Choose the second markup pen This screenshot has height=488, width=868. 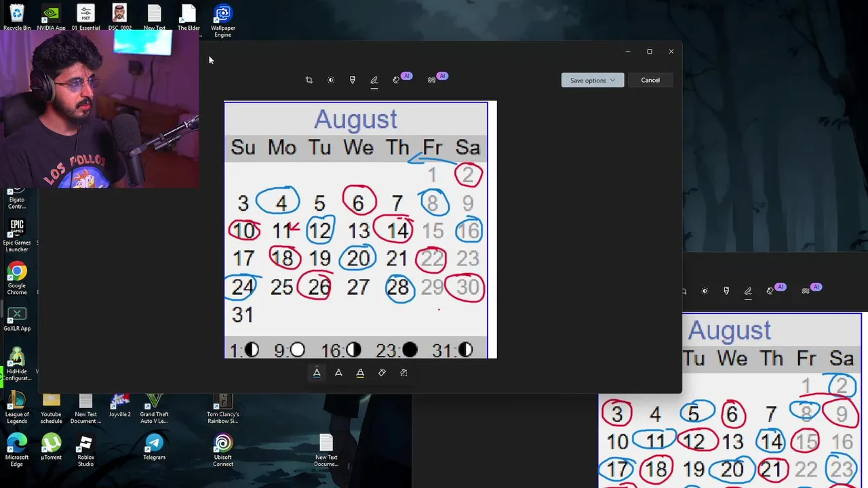tap(338, 373)
